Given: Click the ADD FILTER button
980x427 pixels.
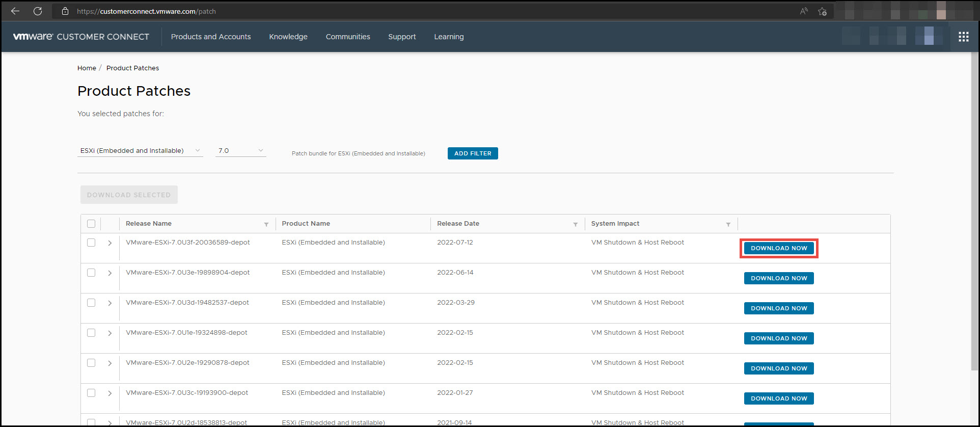Looking at the screenshot, I should point(473,153).
